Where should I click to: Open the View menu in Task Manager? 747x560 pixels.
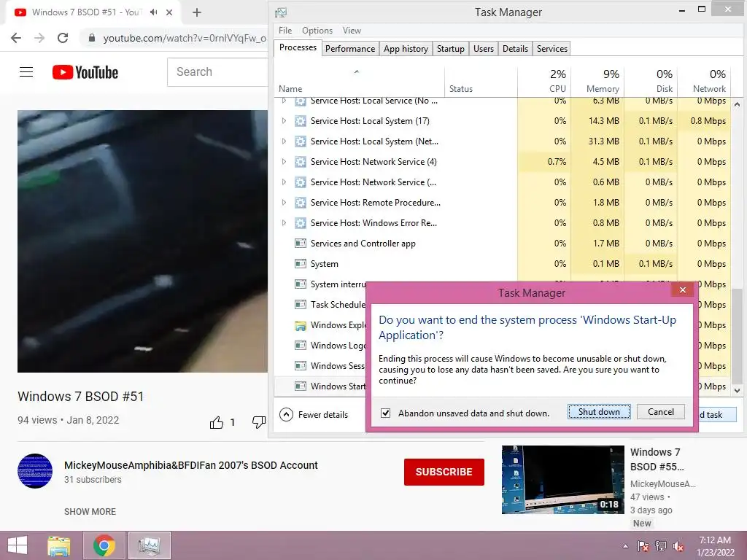click(352, 31)
